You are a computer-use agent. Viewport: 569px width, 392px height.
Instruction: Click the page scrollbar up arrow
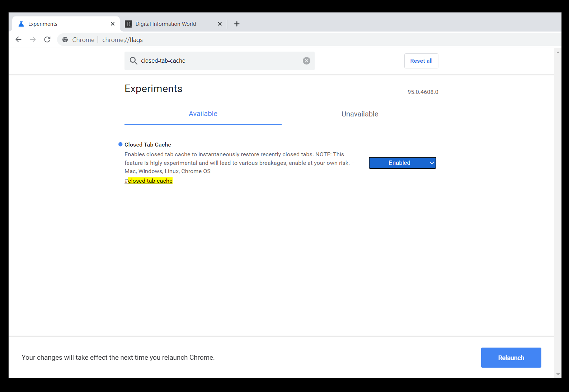tap(558, 52)
